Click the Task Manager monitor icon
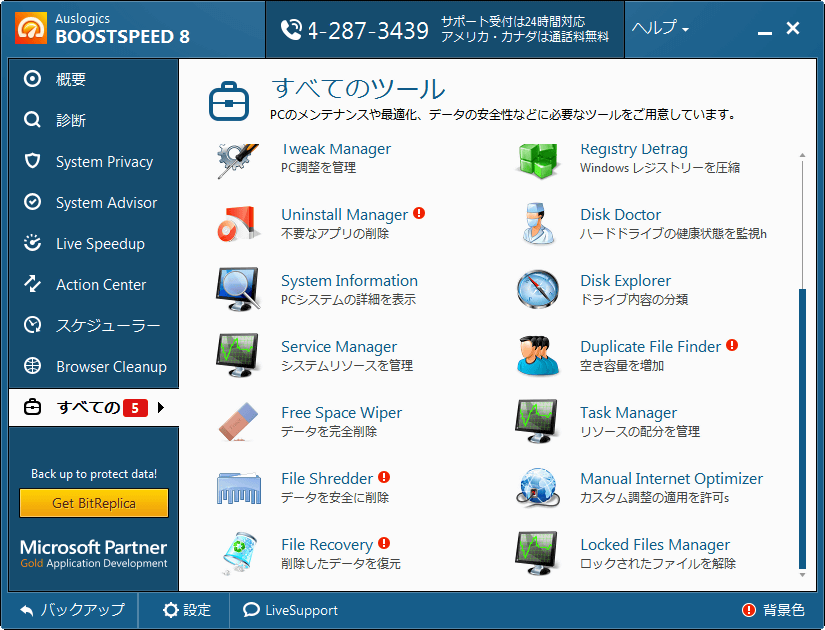This screenshot has width=825, height=630. click(x=537, y=421)
